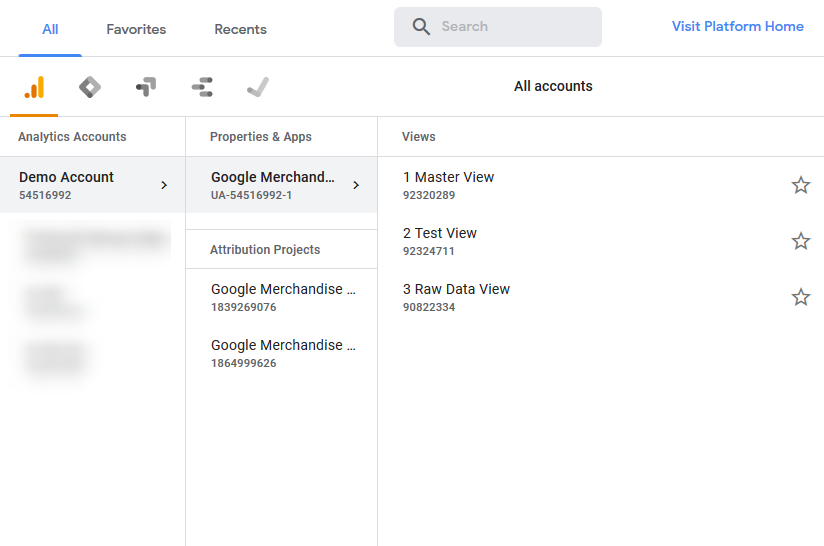
Task: Select the Data Studio product icon
Action: click(202, 87)
